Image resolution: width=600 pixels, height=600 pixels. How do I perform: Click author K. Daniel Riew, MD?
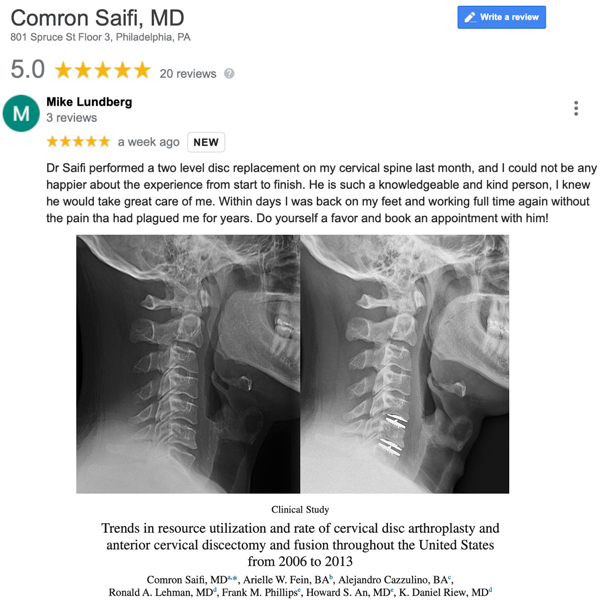pyautogui.click(x=445, y=592)
